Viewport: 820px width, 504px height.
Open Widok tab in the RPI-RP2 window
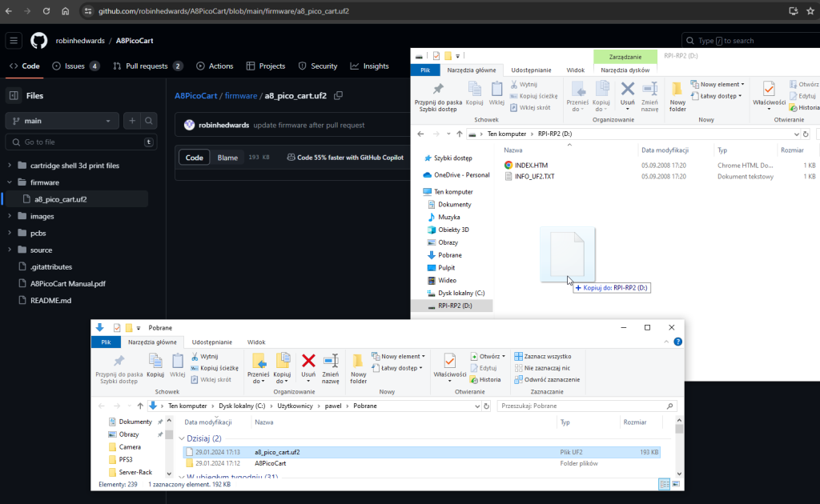[x=575, y=70]
